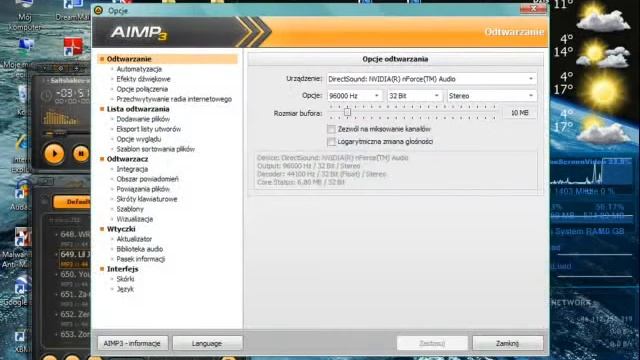Image resolution: width=640 pixels, height=360 pixels.
Task: Select track 651 in the AIMP playlist
Action: [74, 294]
